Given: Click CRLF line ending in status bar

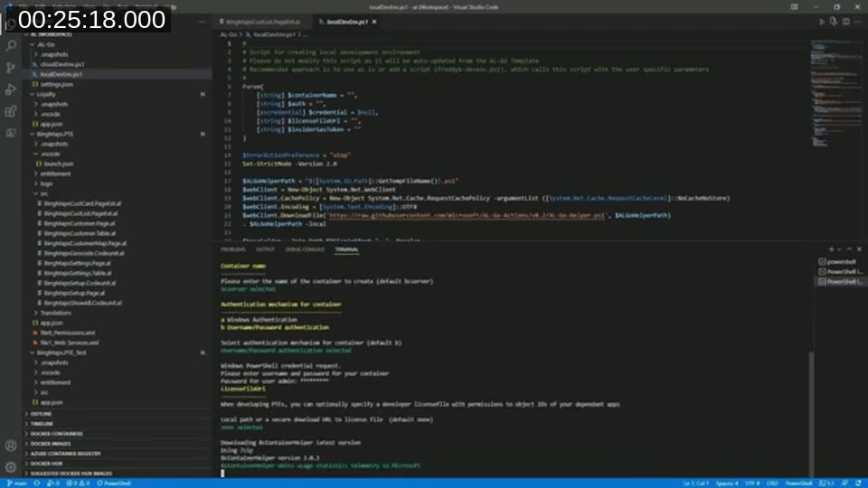Looking at the screenshot, I should (x=772, y=483).
